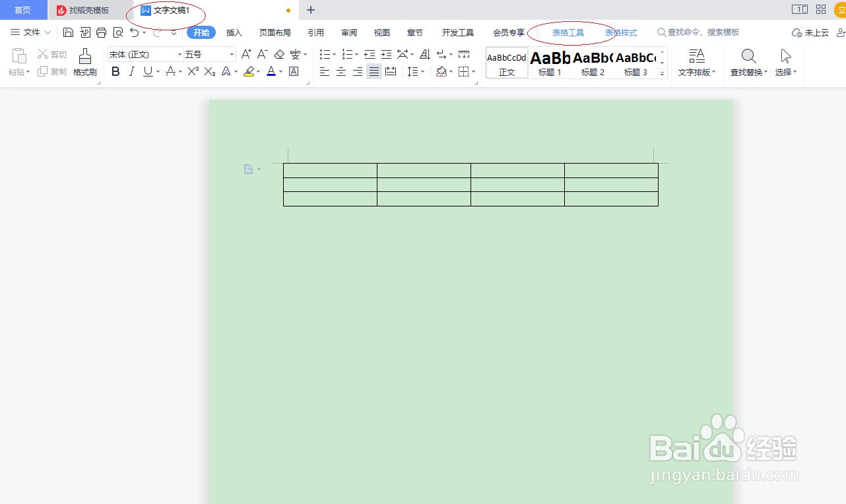Toggle Superscript X² formatting
The image size is (846, 504).
193,71
